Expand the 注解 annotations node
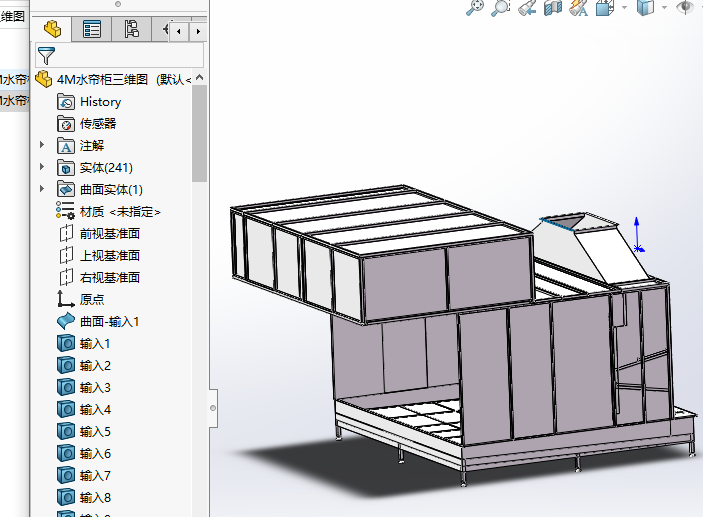 [42, 145]
